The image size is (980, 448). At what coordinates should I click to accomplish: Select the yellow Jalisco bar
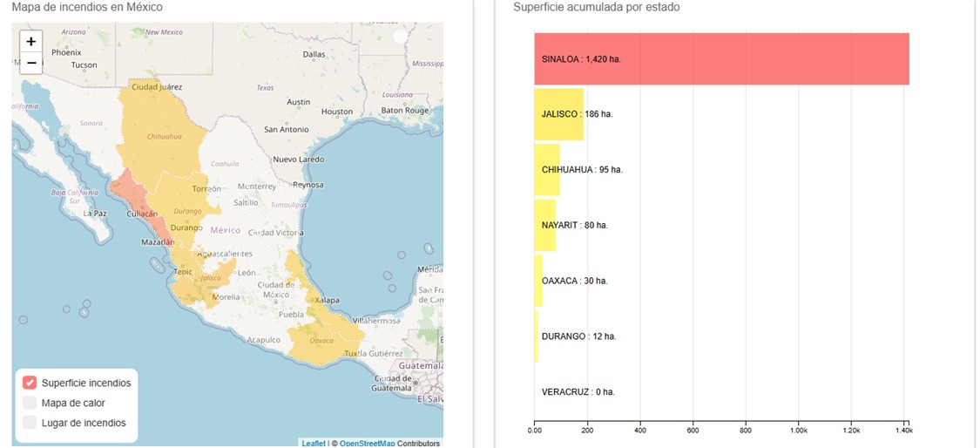click(x=558, y=114)
